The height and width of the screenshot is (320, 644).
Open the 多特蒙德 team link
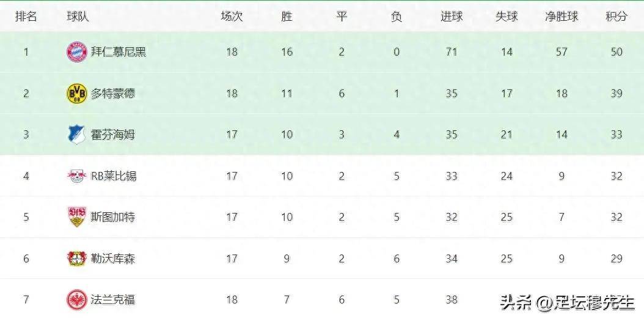point(113,93)
